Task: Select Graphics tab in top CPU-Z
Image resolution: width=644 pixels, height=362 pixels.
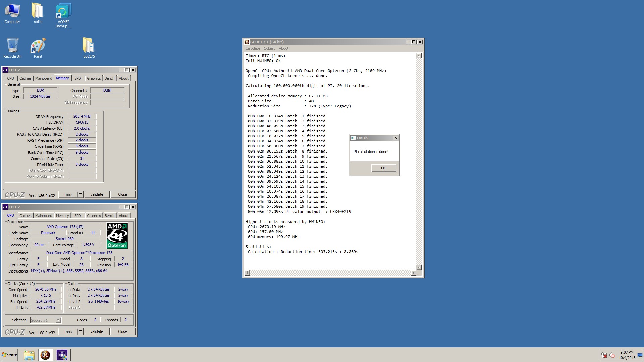Action: click(94, 78)
